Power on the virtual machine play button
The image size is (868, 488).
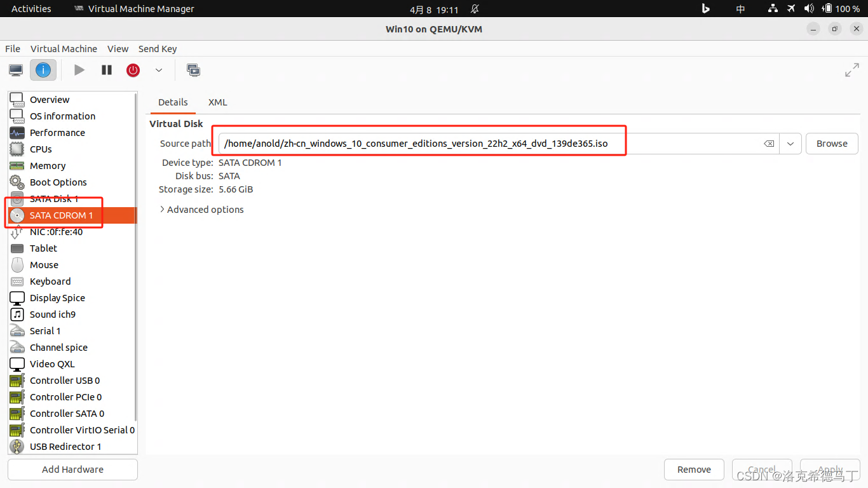point(79,70)
